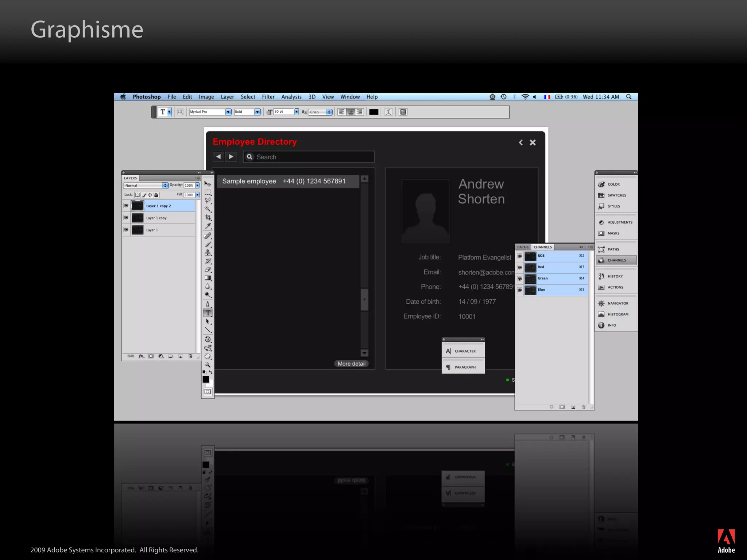Open the Window menu

click(350, 97)
